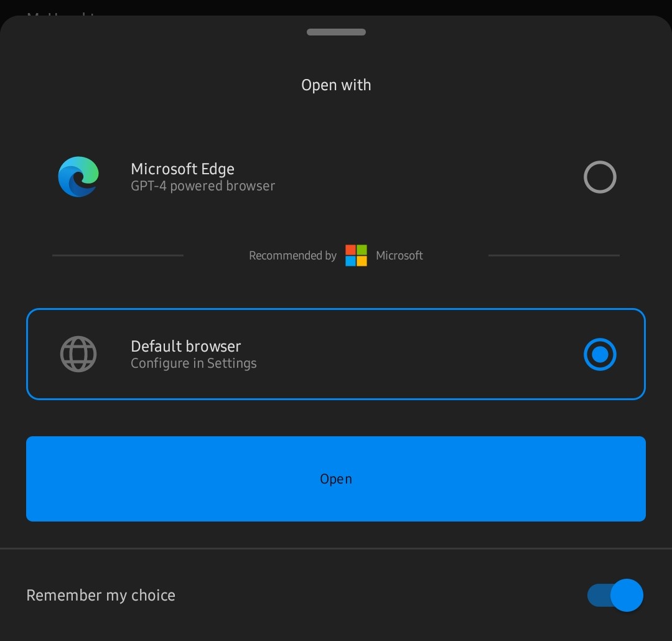
Task: Tap the Microsoft Edge logo icon
Action: tap(78, 177)
